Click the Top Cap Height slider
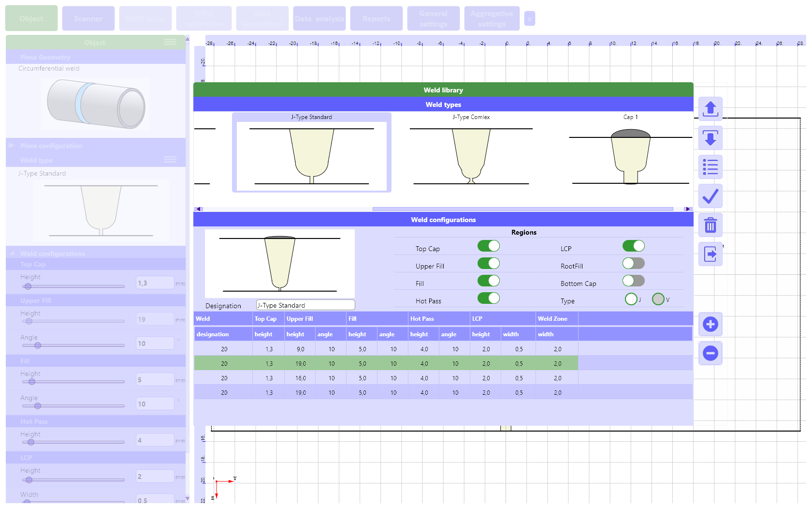The height and width of the screenshot is (508, 812). coord(73,286)
